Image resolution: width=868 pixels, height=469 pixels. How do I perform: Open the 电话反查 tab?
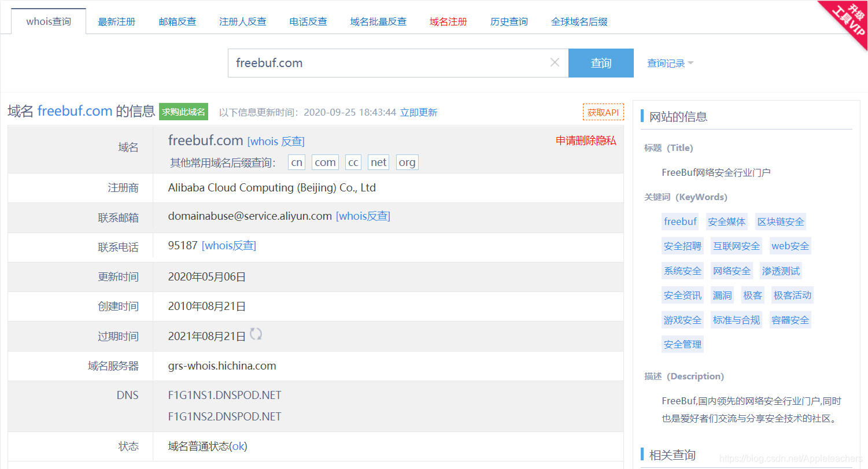coord(308,21)
